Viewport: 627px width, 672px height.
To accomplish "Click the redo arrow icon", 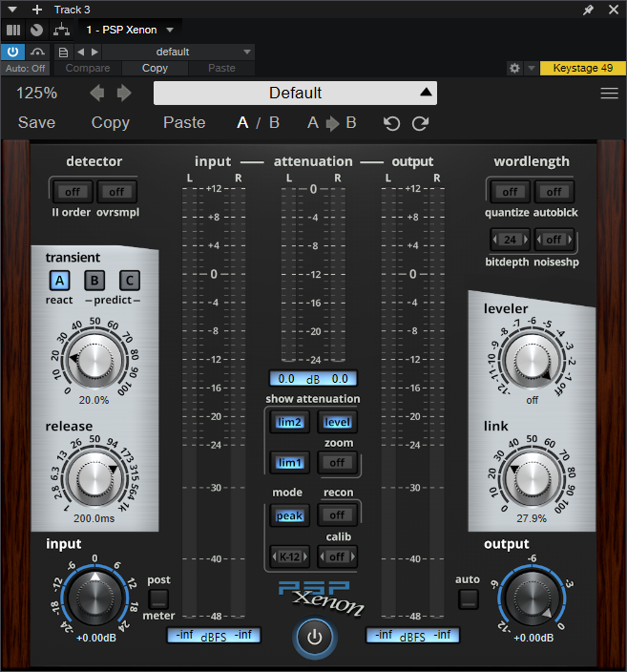I will coord(420,123).
